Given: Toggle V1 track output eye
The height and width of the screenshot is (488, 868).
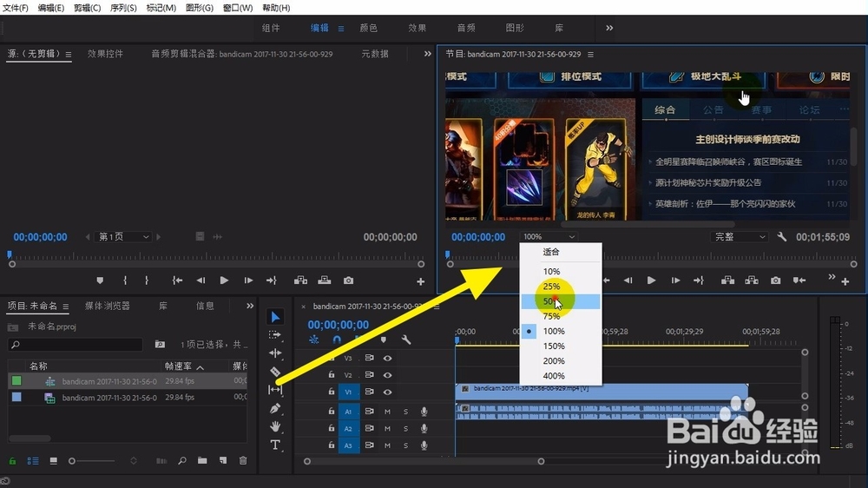Looking at the screenshot, I should (387, 392).
